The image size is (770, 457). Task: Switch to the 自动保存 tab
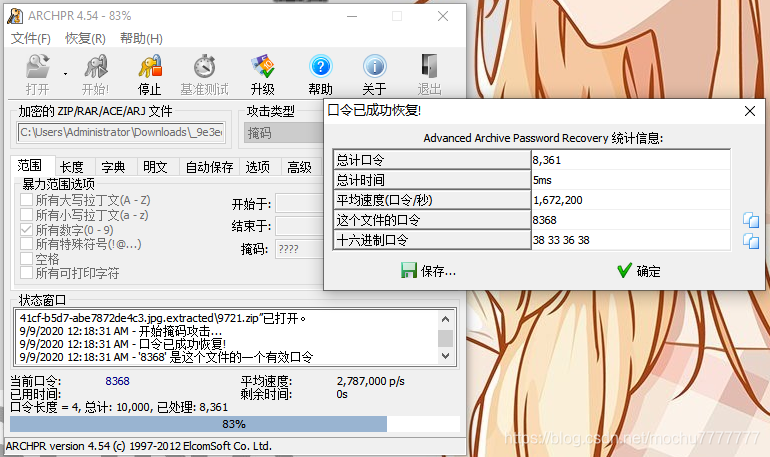click(x=209, y=167)
